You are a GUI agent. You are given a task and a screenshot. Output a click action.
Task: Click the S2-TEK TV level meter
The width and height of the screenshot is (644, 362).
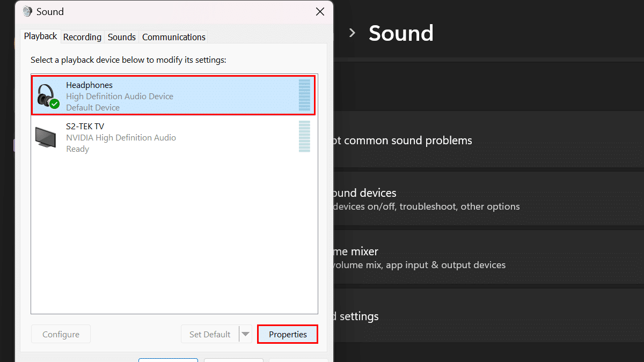[x=304, y=136]
